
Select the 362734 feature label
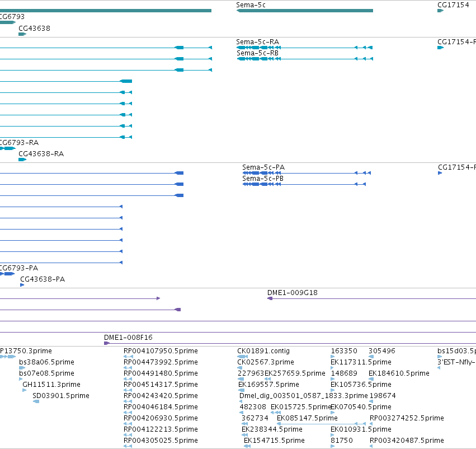[x=255, y=418]
